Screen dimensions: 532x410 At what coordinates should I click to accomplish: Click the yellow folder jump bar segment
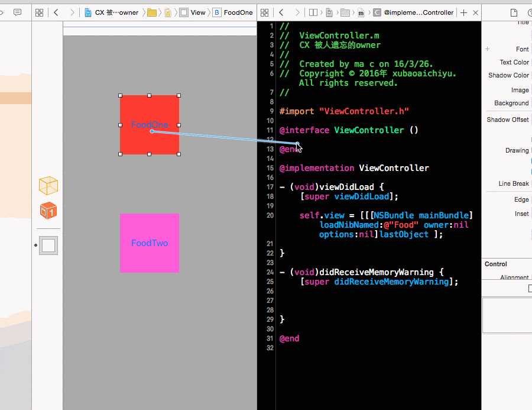[x=152, y=12]
